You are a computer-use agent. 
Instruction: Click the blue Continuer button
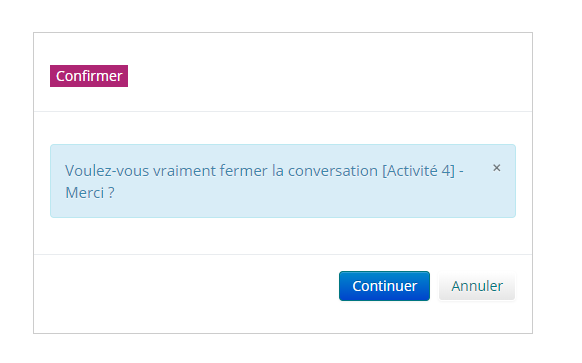click(x=384, y=286)
